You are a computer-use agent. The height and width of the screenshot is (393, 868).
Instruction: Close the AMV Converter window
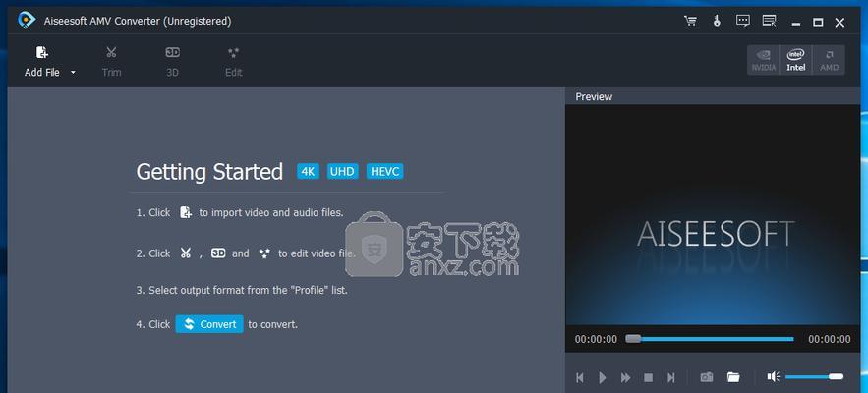[x=839, y=23]
